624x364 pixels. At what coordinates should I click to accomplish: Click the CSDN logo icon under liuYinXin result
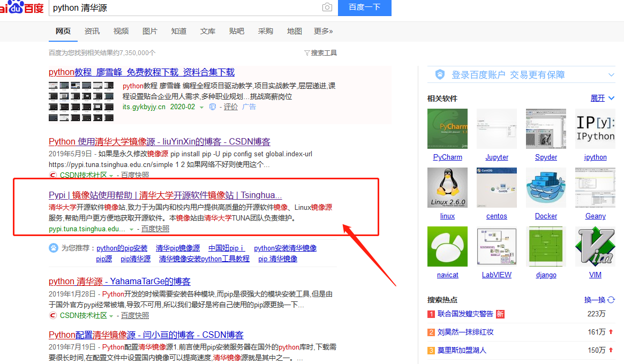(x=52, y=175)
